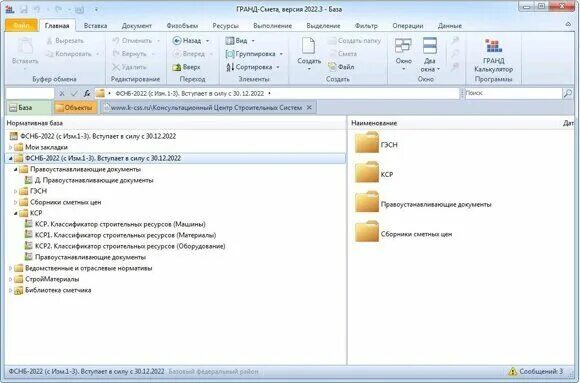580x383 pixels.
Task: Select КСР Классификатор (Машины) item
Action: [120, 224]
